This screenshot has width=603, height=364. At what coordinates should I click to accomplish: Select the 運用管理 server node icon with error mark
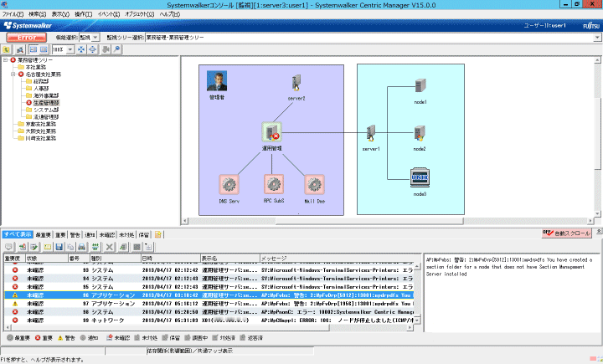(272, 132)
